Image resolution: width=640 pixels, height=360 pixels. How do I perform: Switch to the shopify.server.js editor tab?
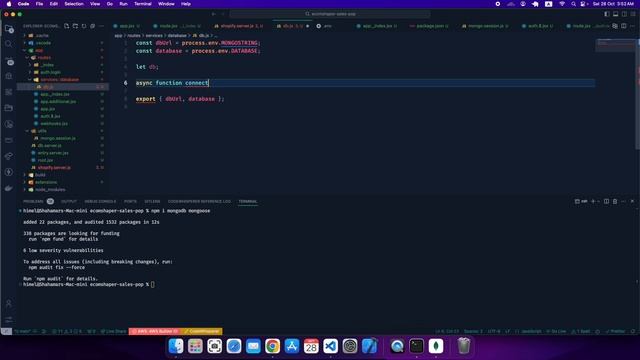click(x=242, y=26)
